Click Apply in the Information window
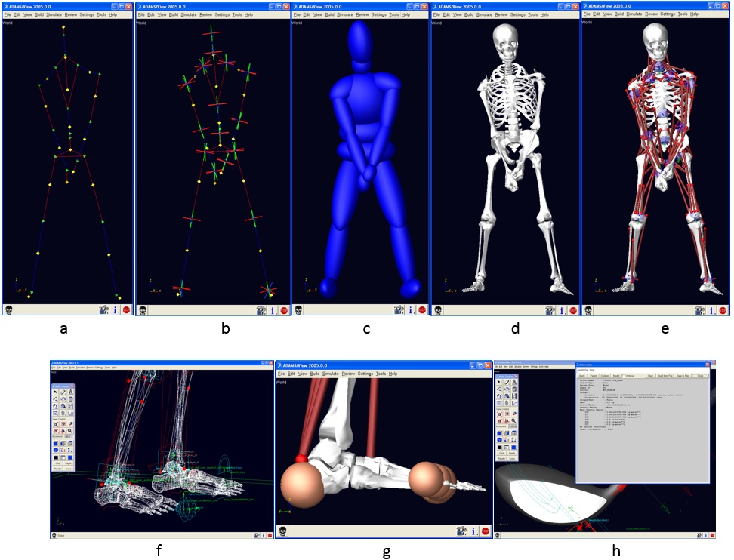Screen dimensions: 734x560 pos(582,376)
